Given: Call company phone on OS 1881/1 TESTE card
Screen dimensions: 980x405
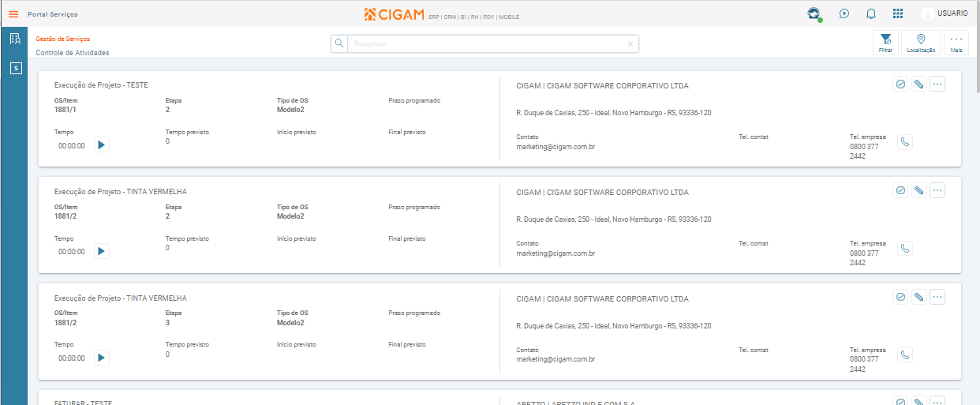Looking at the screenshot, I should click(905, 142).
